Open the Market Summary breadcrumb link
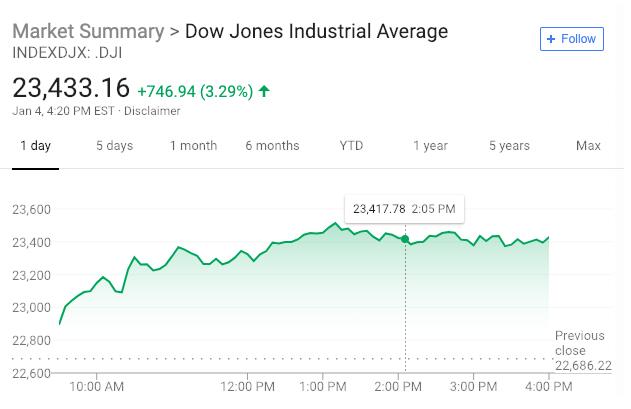This screenshot has height=409, width=631. point(87,31)
